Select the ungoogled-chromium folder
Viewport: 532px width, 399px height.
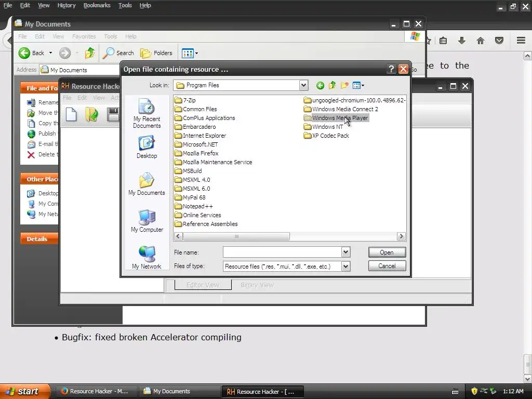tap(355, 100)
